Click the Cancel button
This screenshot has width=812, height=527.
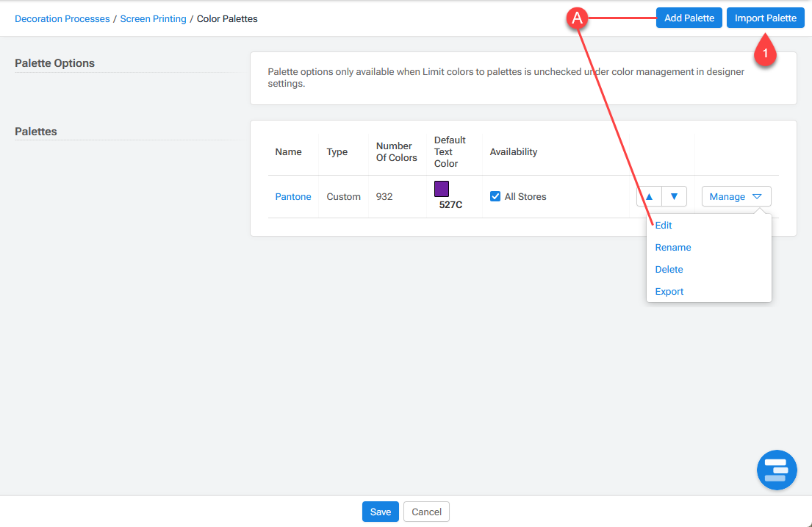click(x=426, y=512)
